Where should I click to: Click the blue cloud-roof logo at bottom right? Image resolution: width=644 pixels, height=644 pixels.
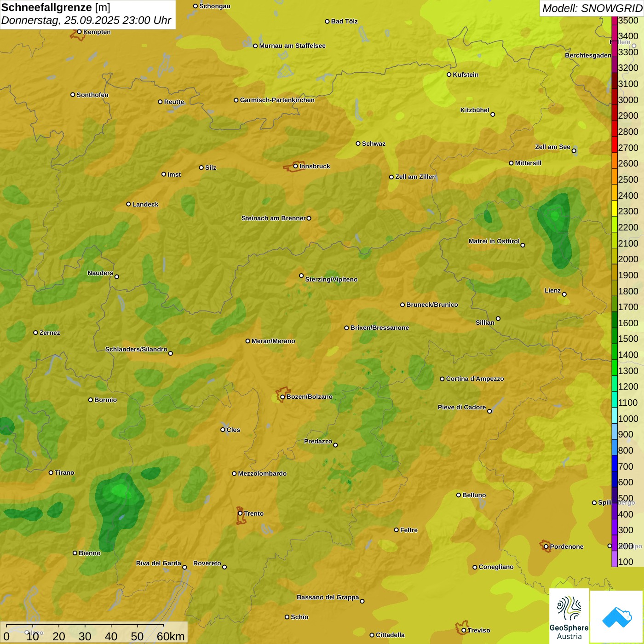pos(617,617)
